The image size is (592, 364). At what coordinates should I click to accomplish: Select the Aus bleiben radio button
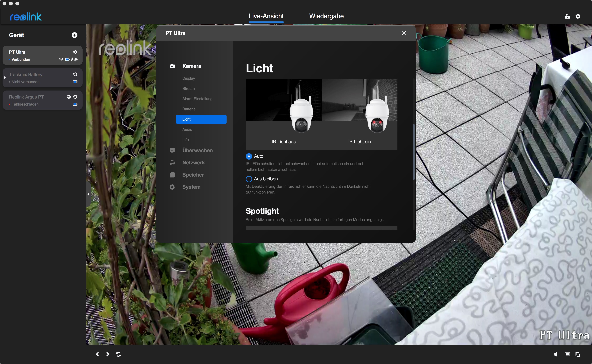point(249,179)
